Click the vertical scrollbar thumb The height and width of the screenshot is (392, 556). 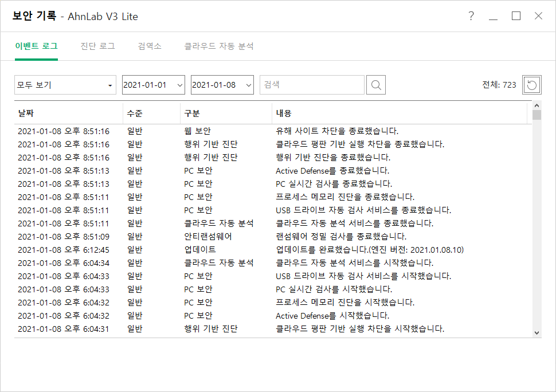pos(537,115)
